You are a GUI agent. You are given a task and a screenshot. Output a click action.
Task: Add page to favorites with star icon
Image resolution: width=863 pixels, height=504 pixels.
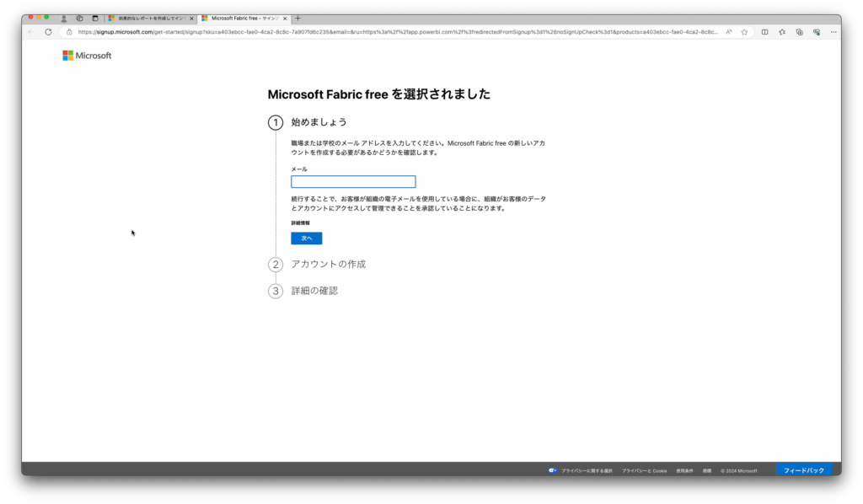(744, 32)
